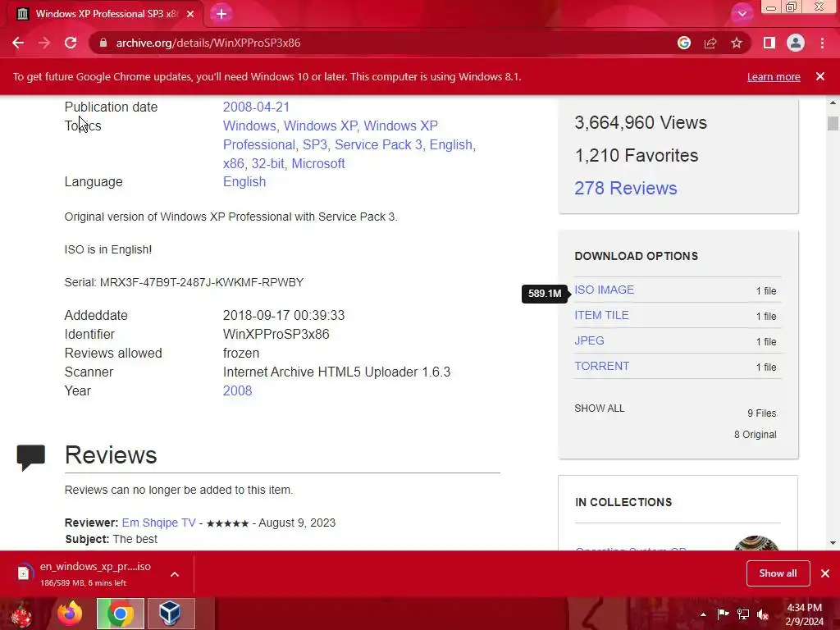Open the Start button on taskbar
This screenshot has height=630, width=840.
22,614
